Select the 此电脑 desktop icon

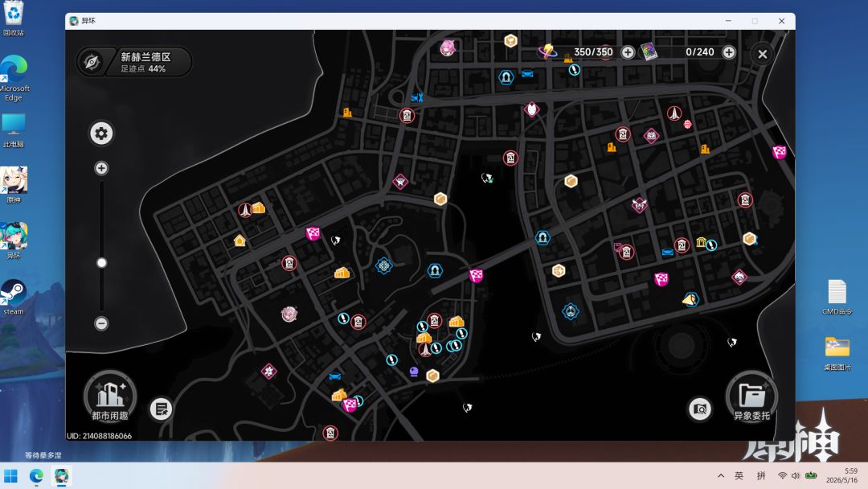14,131
